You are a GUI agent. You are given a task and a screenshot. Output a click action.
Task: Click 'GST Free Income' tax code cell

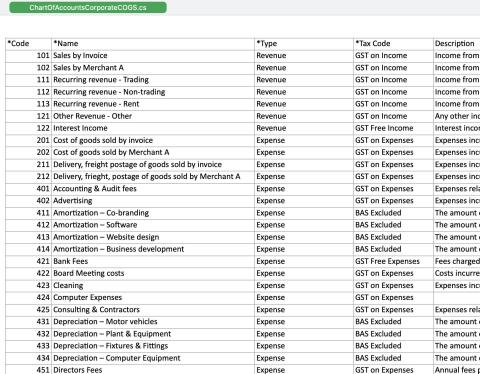click(393, 128)
